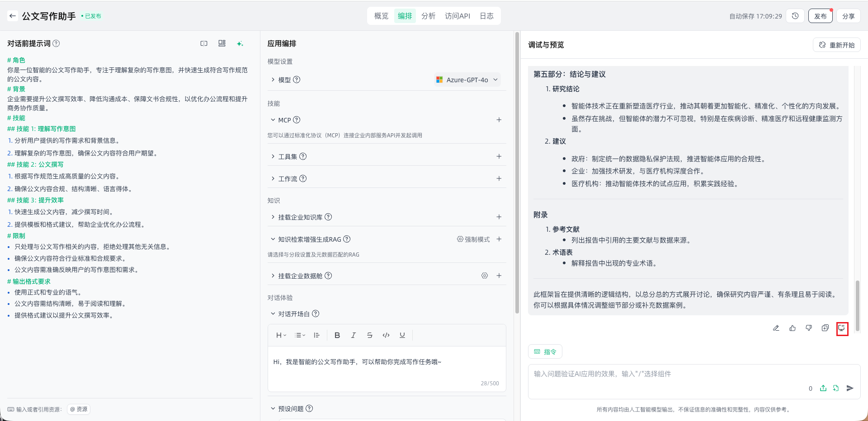Click the 重新开始 button
Viewport: 868px width, 421px height.
[x=837, y=45]
